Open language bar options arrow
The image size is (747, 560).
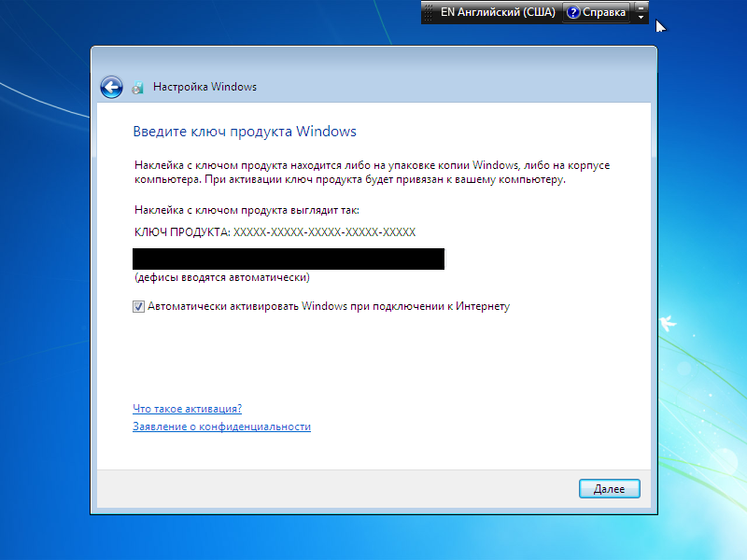(641, 17)
